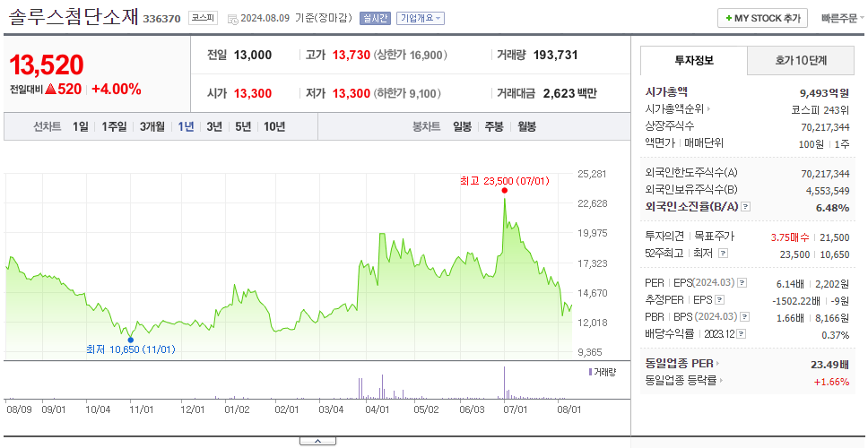
Task: Click the 거래량 value 193,731
Action: (556, 55)
